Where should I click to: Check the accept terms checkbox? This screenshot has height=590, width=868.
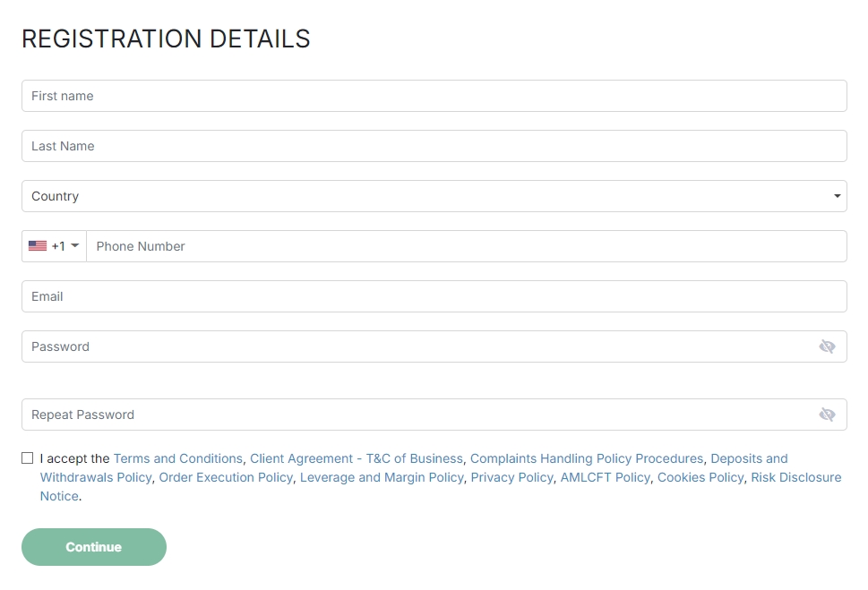point(28,458)
